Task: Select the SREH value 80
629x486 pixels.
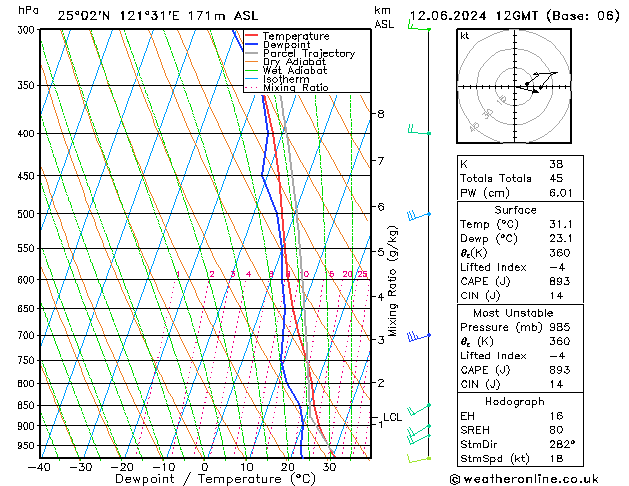Action: point(556,430)
